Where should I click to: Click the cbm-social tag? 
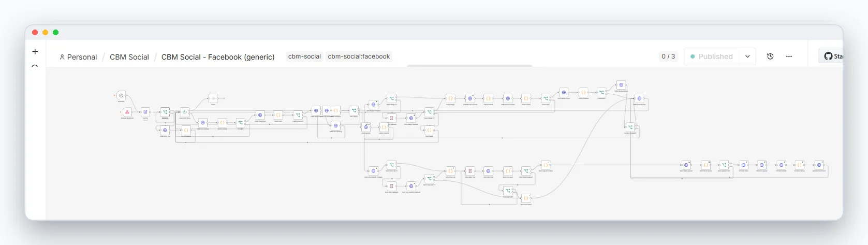tap(304, 56)
